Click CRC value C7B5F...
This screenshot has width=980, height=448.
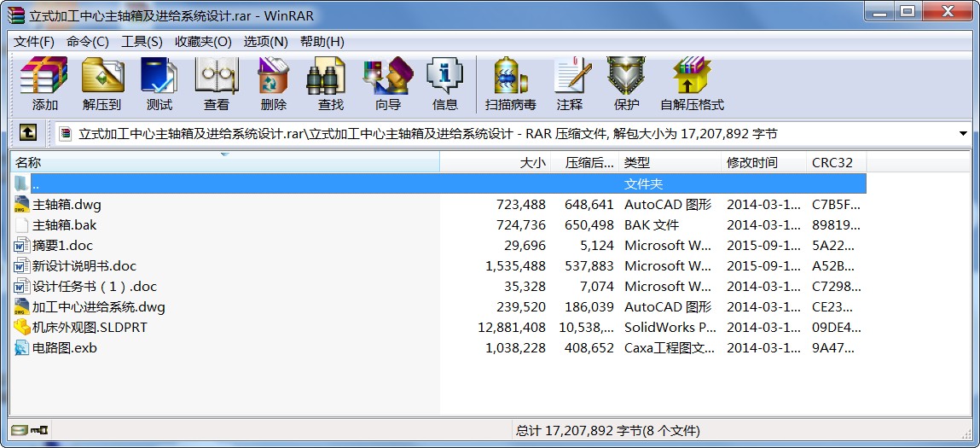click(836, 205)
